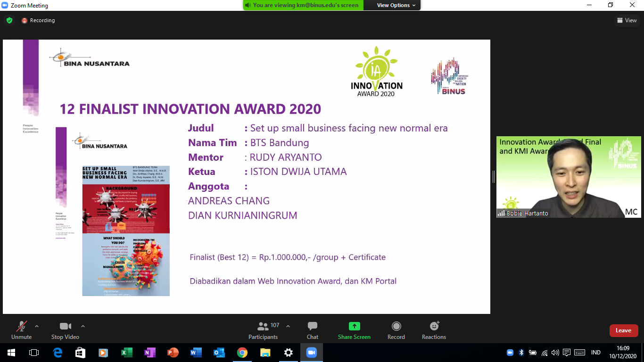
Task: Expand participants options arrow beside 107
Action: coord(288,326)
